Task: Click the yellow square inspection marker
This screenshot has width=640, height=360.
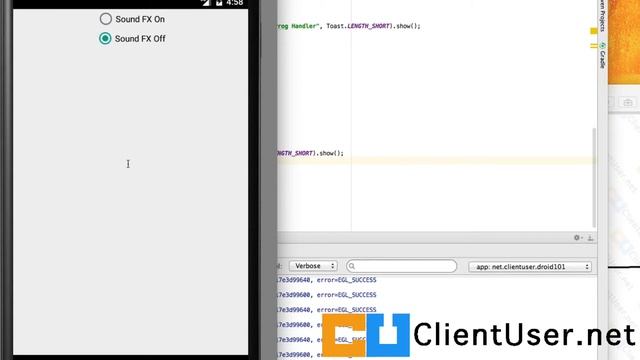Action: pos(594,31)
